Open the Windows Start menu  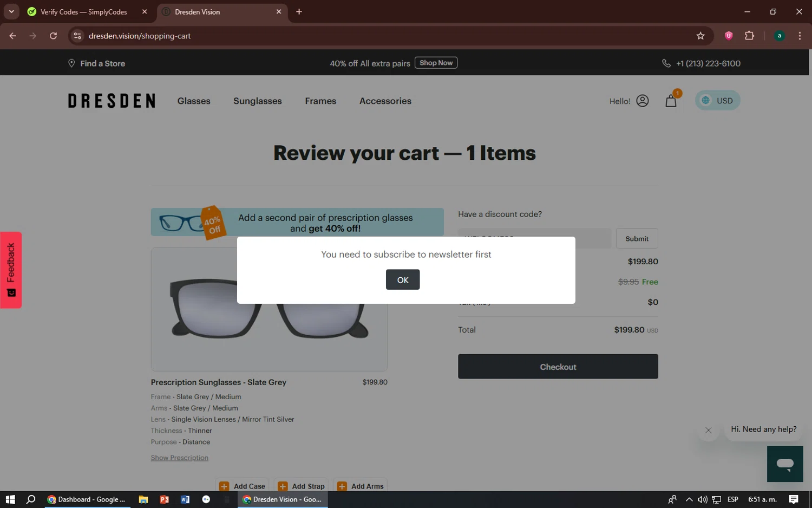point(10,499)
